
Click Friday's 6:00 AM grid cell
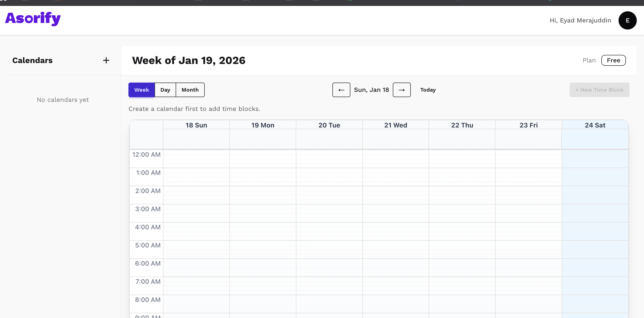click(528, 267)
